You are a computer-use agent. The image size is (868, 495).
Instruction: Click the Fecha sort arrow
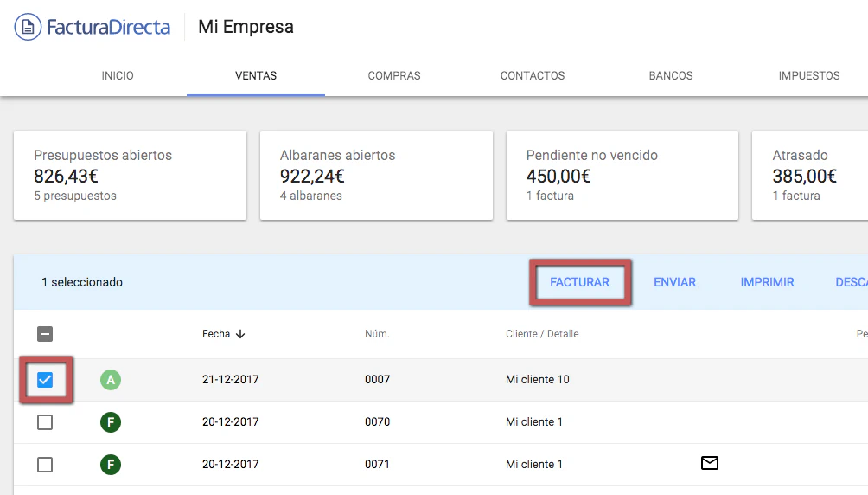tap(240, 334)
